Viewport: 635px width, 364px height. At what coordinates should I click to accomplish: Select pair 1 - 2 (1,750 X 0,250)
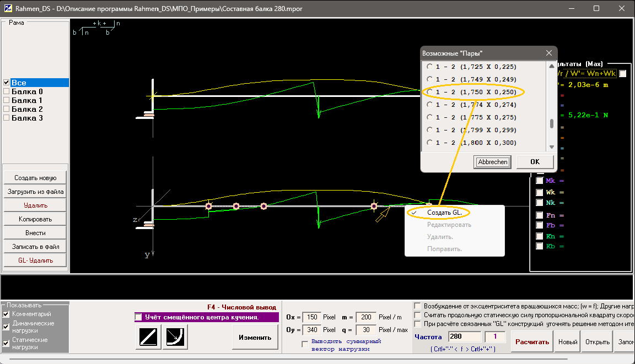tap(430, 92)
